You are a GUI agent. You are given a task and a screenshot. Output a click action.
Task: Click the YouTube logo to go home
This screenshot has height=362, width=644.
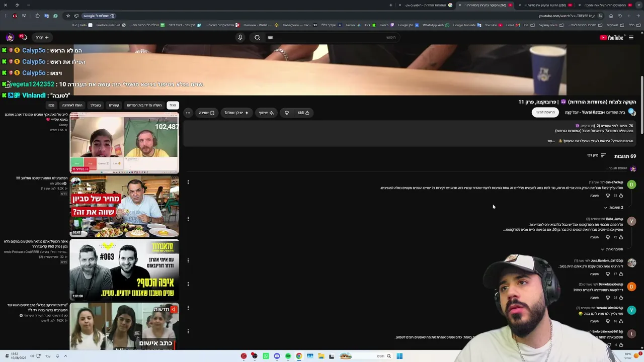coord(611,37)
